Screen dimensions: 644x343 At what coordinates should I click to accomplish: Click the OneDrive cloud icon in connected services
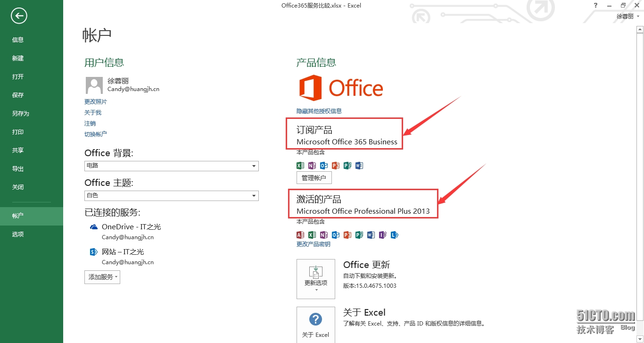93,227
